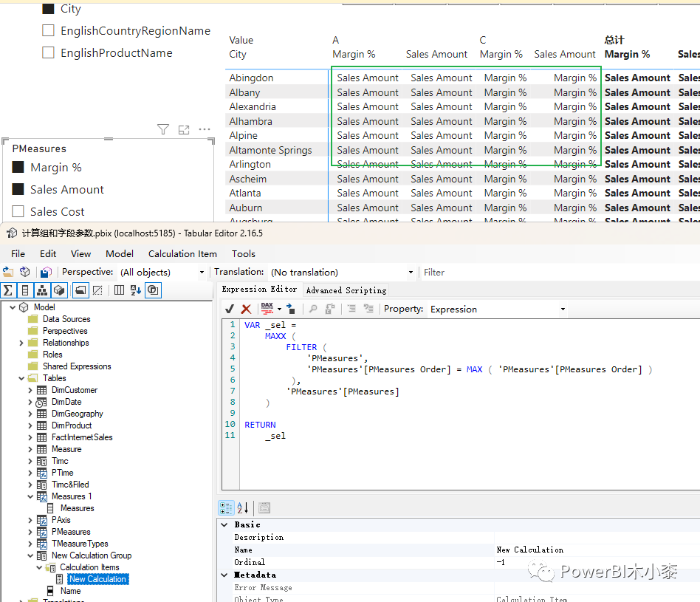Open DAX Formatter options arrow

click(279, 309)
